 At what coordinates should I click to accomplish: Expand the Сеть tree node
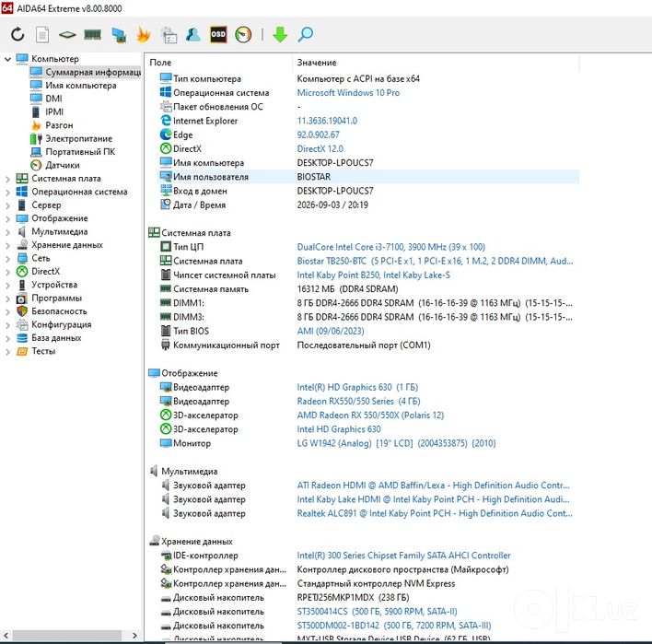(x=7, y=259)
